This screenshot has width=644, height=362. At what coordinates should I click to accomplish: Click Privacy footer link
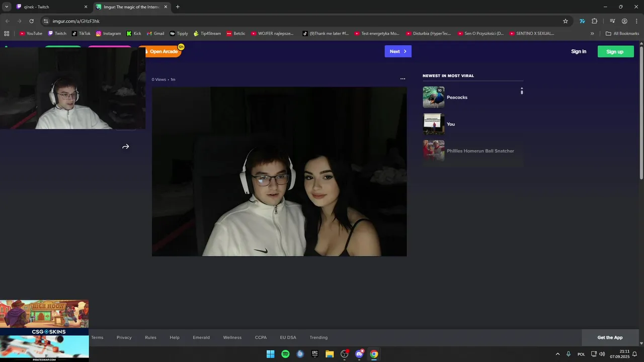[124, 337]
